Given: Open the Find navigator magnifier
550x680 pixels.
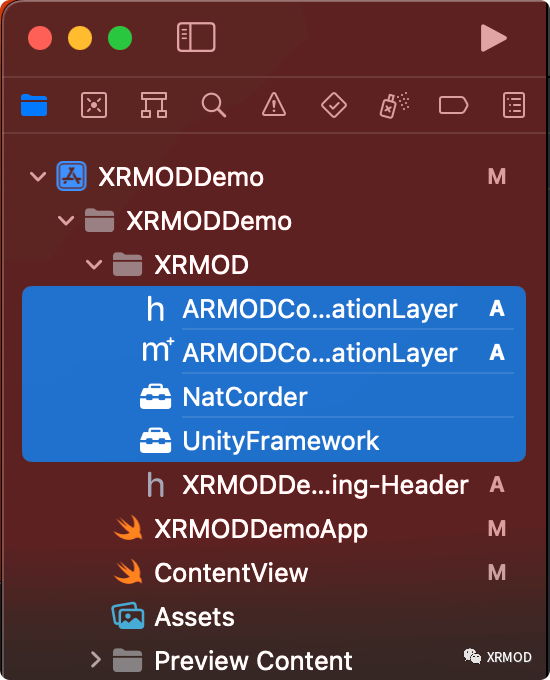Looking at the screenshot, I should pyautogui.click(x=213, y=105).
